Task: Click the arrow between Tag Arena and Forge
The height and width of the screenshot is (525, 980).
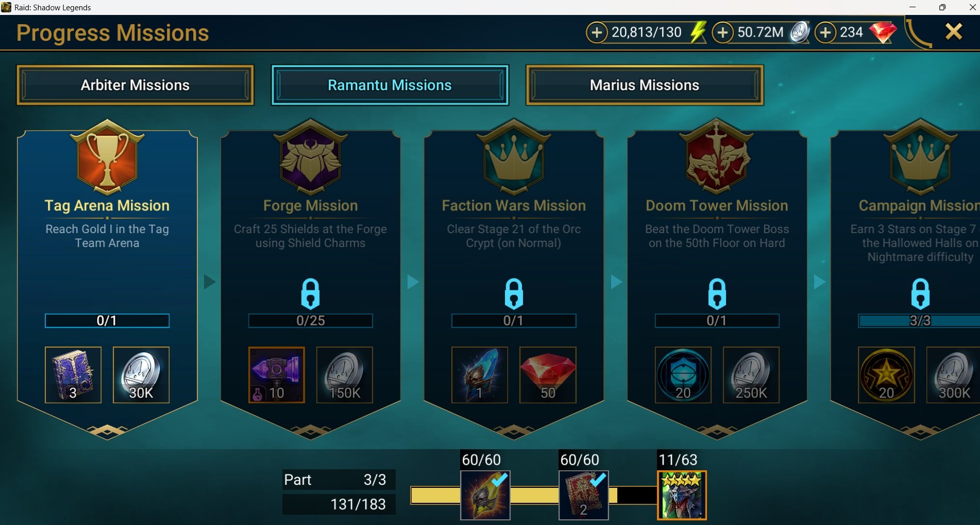Action: tap(209, 282)
